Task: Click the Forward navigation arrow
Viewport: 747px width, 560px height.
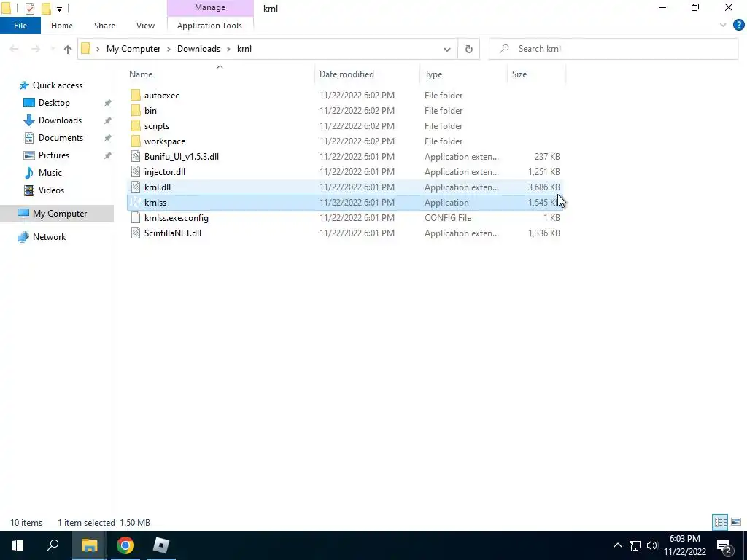Action: 36,49
